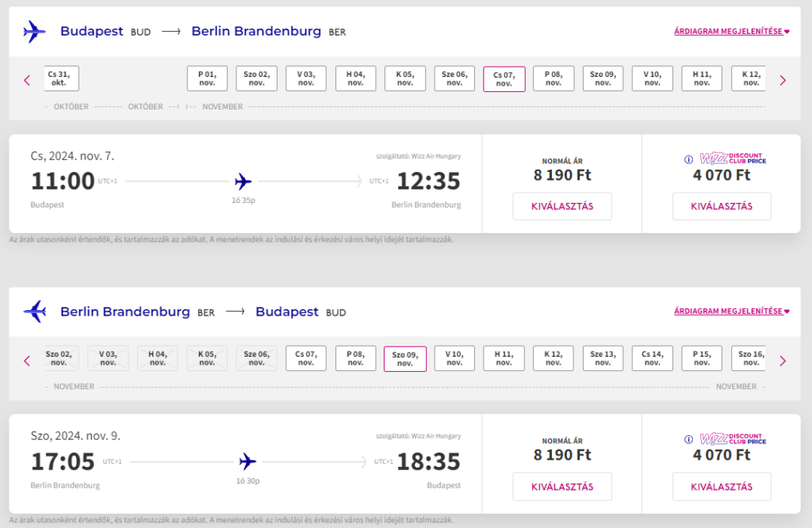Select outbound date Cs 31, okt.
The image size is (812, 528).
[59, 78]
